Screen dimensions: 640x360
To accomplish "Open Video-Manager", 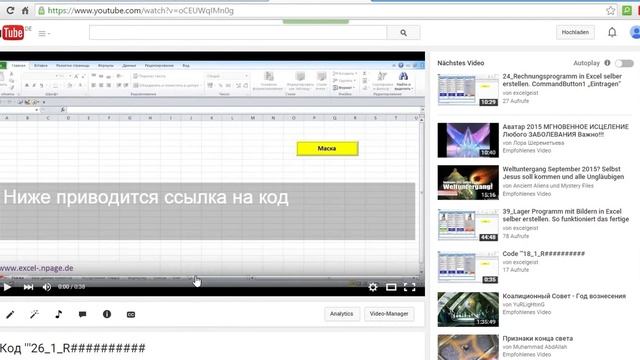I will coord(389,314).
